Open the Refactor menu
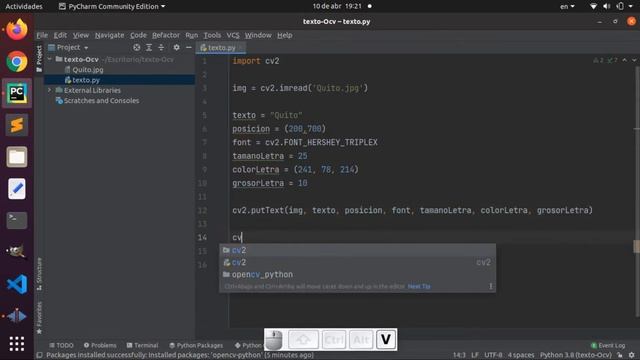Image resolution: width=640 pixels, height=360 pixels. pos(166,35)
